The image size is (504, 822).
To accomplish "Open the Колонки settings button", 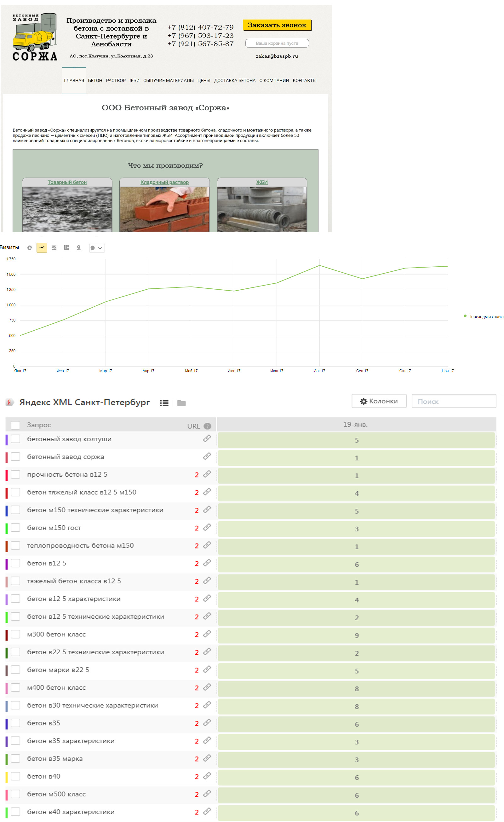I will coord(379,401).
